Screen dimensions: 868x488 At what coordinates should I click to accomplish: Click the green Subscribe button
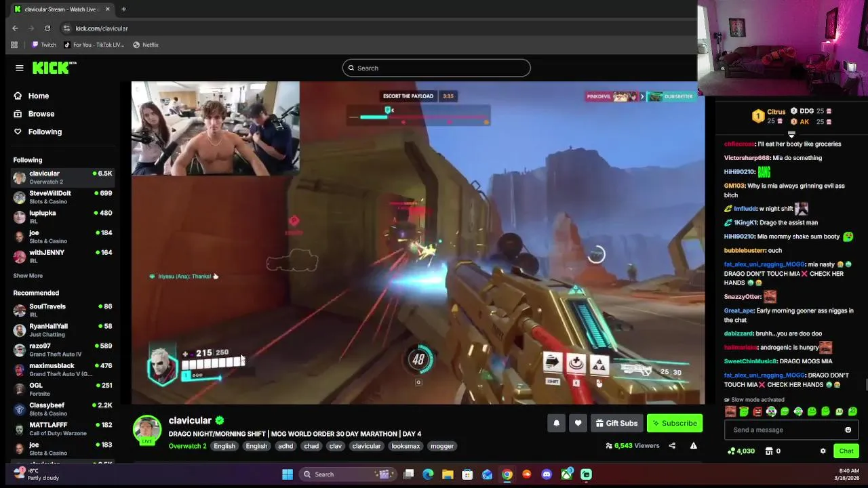coord(675,423)
